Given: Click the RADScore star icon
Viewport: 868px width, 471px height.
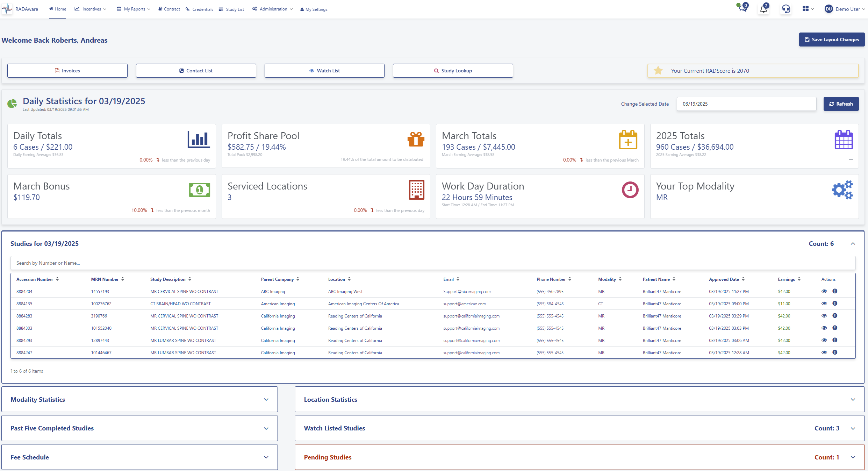Looking at the screenshot, I should coord(658,71).
